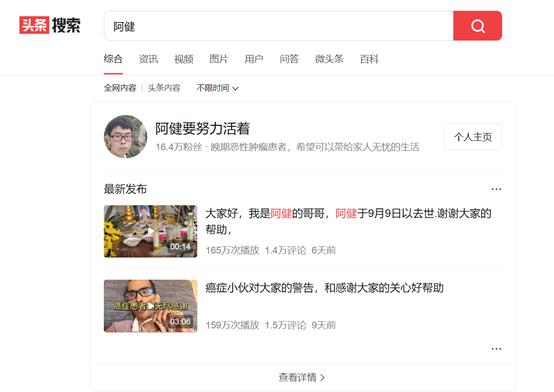Open more options beside 最新发布
The image size is (554, 392).
pyautogui.click(x=496, y=189)
